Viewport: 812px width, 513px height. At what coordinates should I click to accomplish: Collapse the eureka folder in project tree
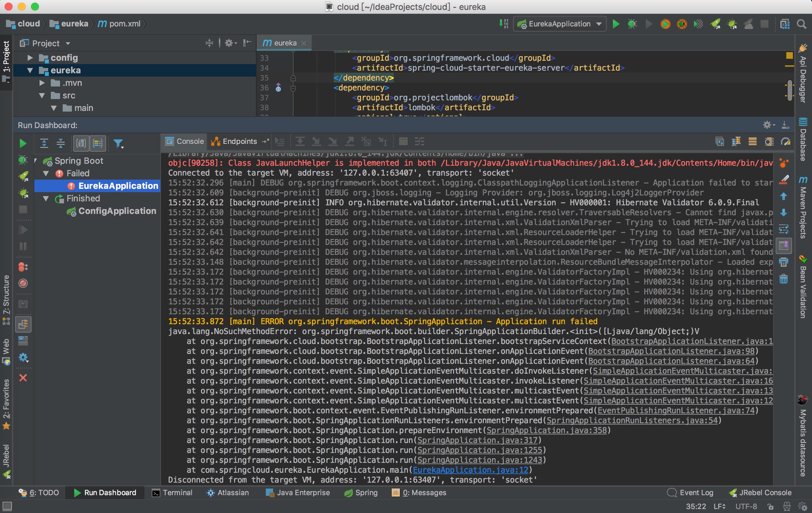pyautogui.click(x=30, y=71)
